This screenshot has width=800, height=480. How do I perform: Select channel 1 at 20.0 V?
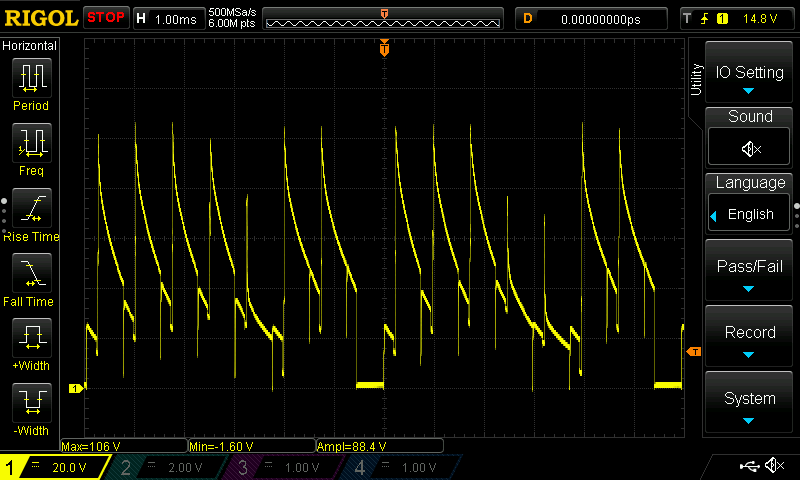pyautogui.click(x=54, y=467)
